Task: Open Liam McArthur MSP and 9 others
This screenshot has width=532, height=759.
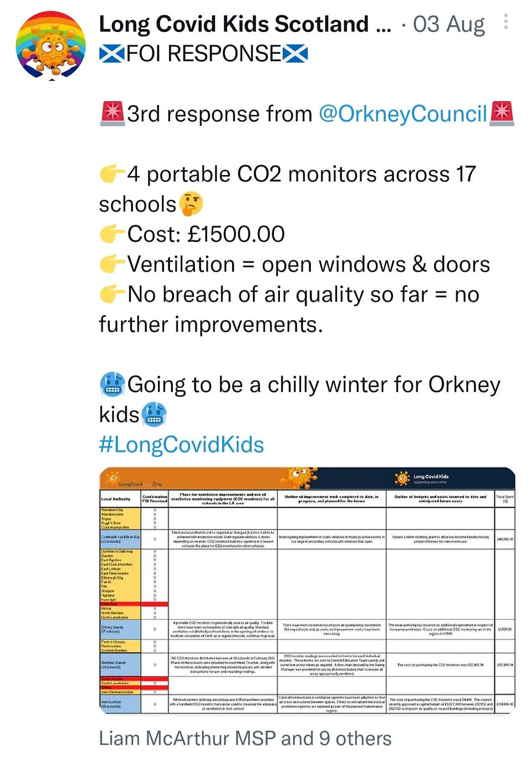Action: point(245,738)
